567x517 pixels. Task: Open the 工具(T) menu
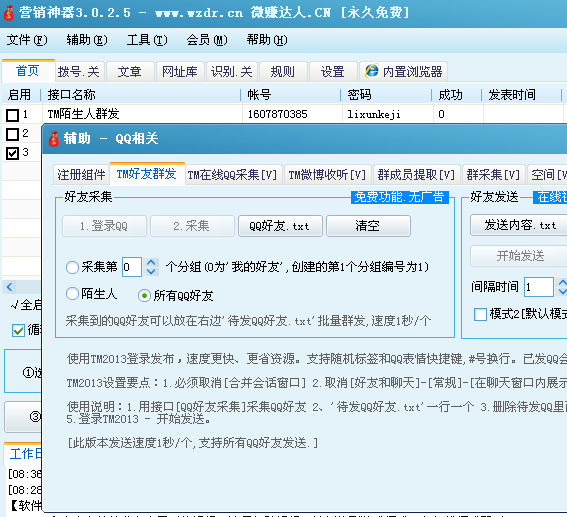tap(147, 40)
